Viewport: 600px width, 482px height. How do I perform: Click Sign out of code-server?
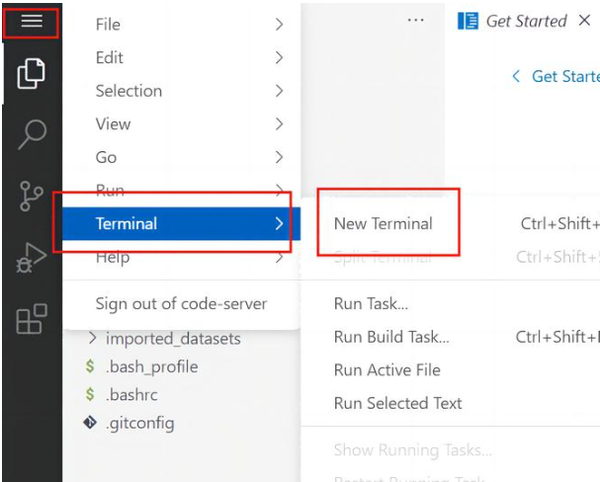[x=181, y=304]
